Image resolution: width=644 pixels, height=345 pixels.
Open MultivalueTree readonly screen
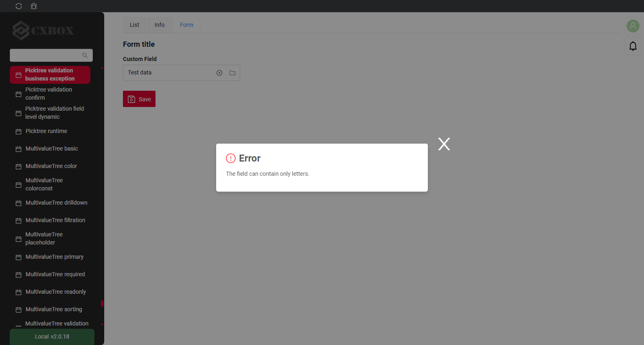pyautogui.click(x=50, y=292)
